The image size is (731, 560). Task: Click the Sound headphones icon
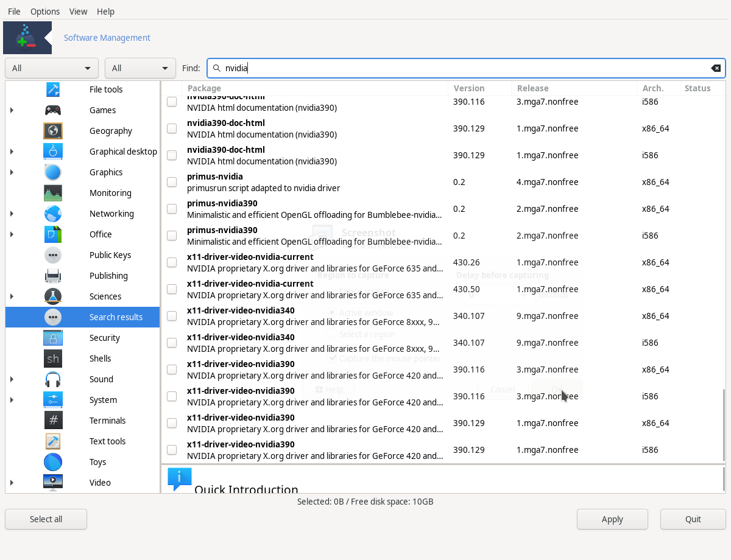[x=53, y=379]
